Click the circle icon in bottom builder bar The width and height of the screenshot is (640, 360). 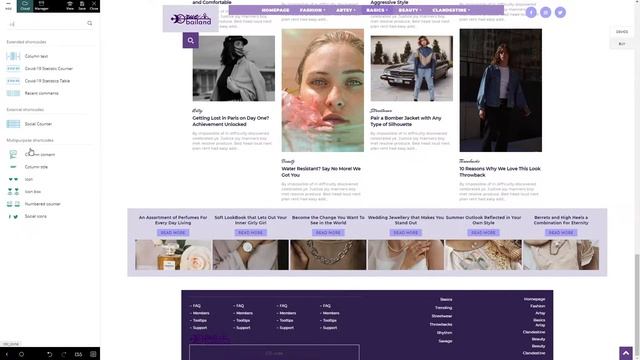pos(21,354)
